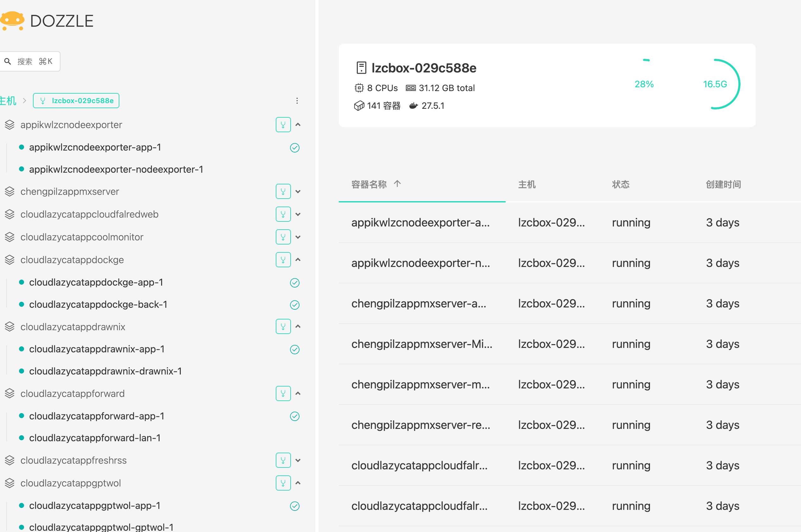Click merge icon next to cloudlazycatappgptwol
The width and height of the screenshot is (801, 532).
tap(283, 483)
